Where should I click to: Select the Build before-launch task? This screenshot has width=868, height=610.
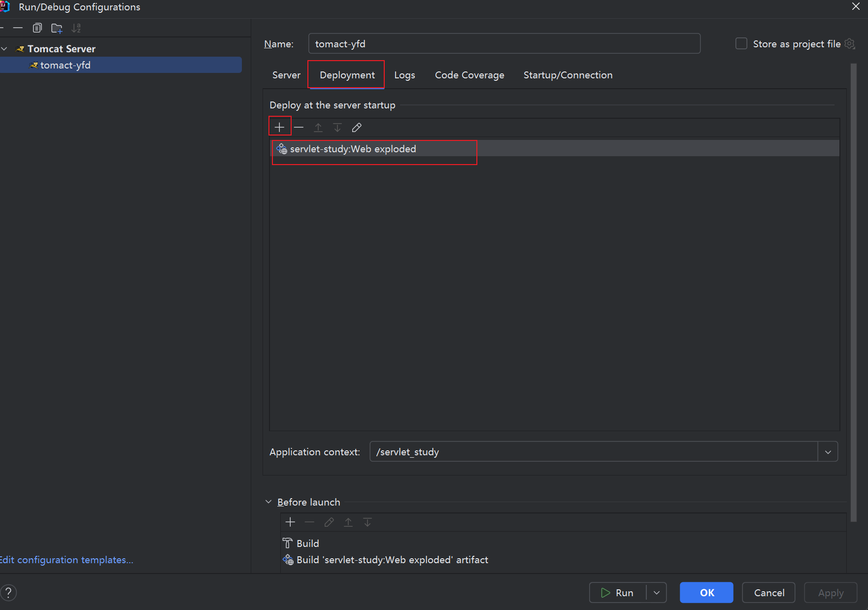click(x=308, y=543)
